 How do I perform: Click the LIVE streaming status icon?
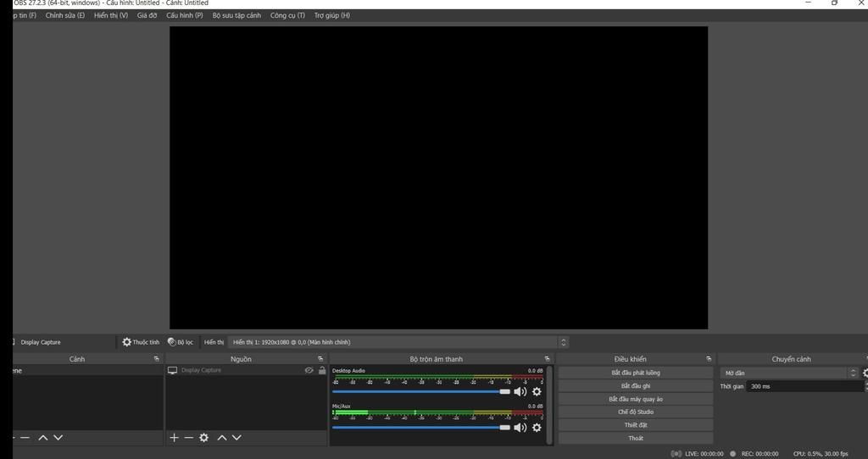[676, 453]
